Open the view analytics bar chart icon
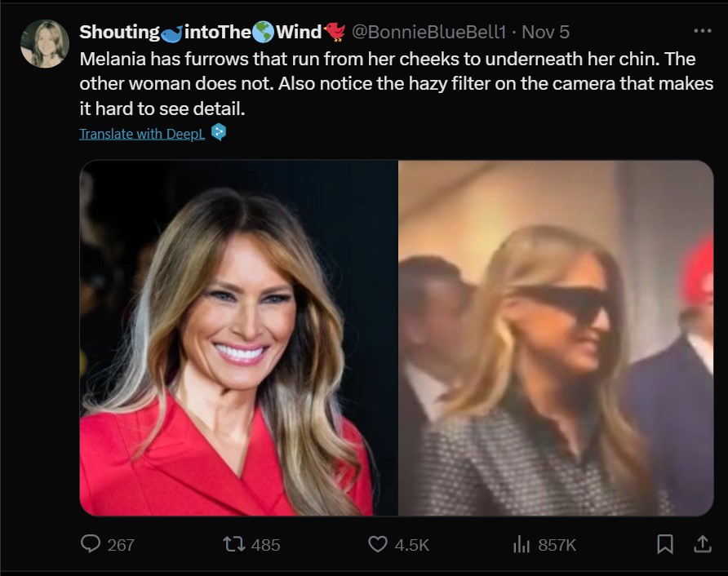Viewport: 728px width, 576px height. pos(521,544)
